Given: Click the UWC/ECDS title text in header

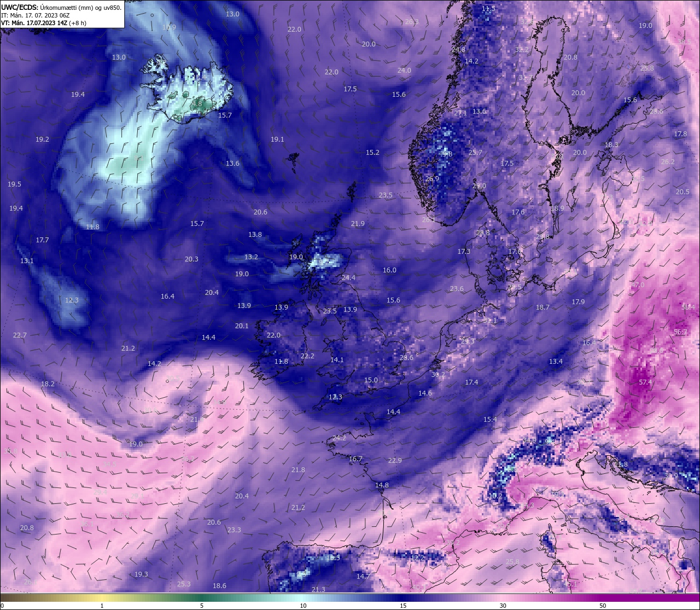Looking at the screenshot, I should pos(20,8).
